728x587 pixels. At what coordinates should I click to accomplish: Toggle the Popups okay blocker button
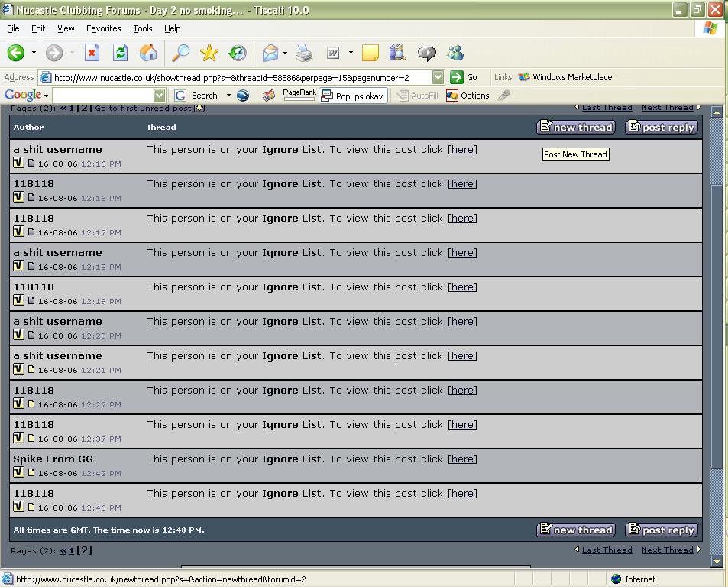[352, 96]
